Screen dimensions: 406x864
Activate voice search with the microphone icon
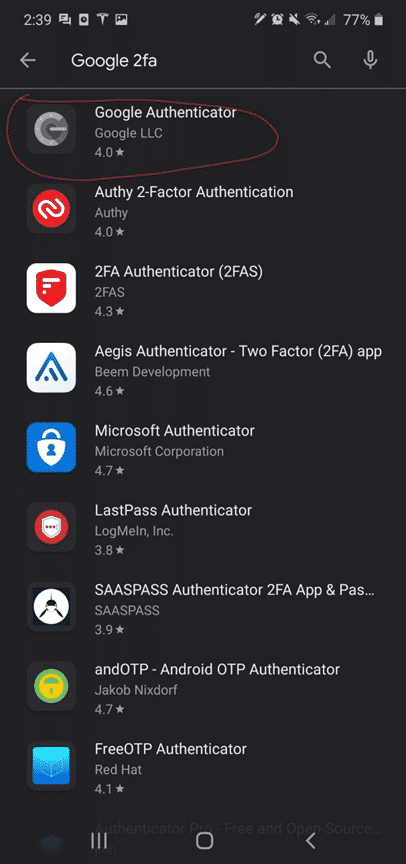pos(370,60)
